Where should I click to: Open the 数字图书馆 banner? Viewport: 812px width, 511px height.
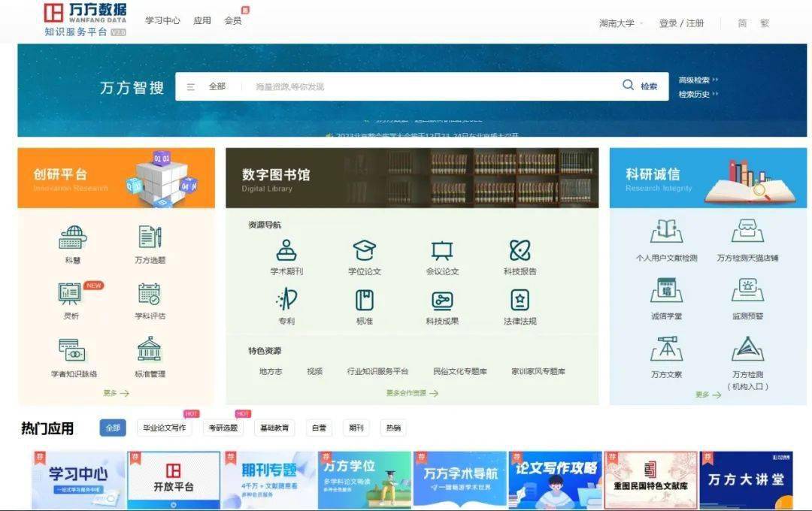[412, 177]
